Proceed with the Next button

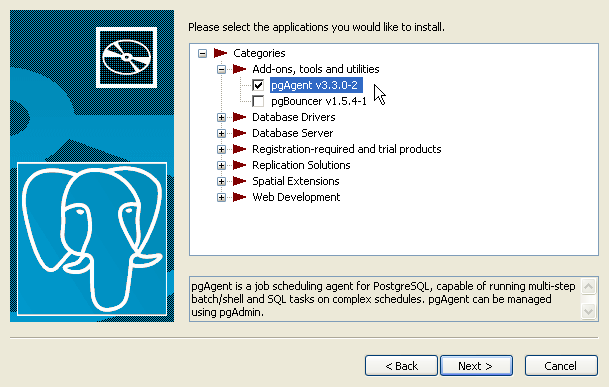(x=476, y=366)
